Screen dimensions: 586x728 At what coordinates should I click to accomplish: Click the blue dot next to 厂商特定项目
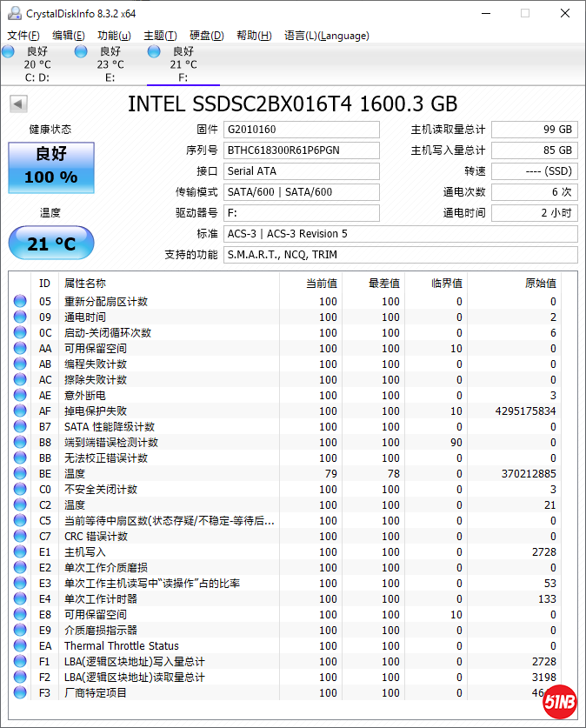[x=20, y=692]
